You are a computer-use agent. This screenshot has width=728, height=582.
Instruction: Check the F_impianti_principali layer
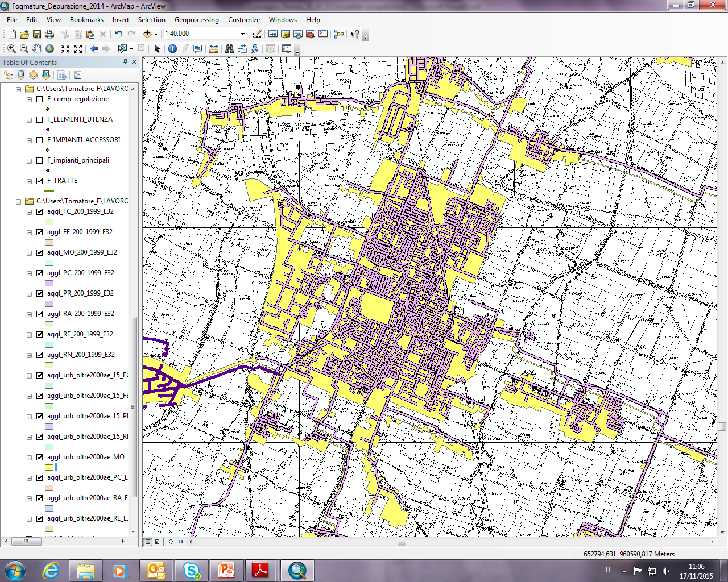[x=40, y=160]
